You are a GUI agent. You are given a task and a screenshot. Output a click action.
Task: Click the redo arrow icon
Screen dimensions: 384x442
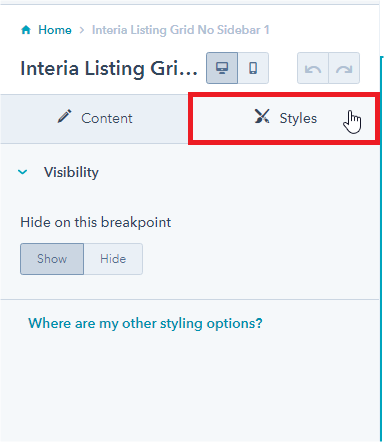pos(344,68)
